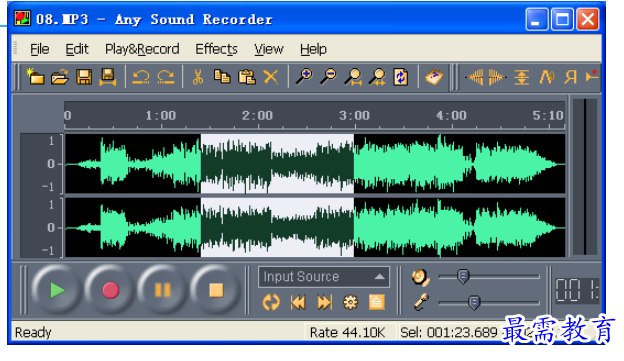
Task: Click the microphone icon
Action: (421, 302)
